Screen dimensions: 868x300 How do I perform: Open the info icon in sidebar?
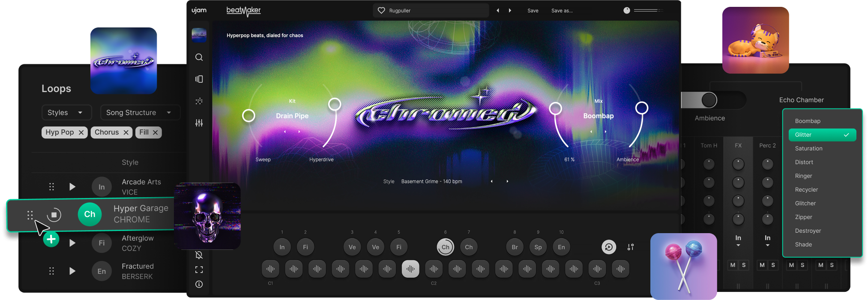click(199, 284)
